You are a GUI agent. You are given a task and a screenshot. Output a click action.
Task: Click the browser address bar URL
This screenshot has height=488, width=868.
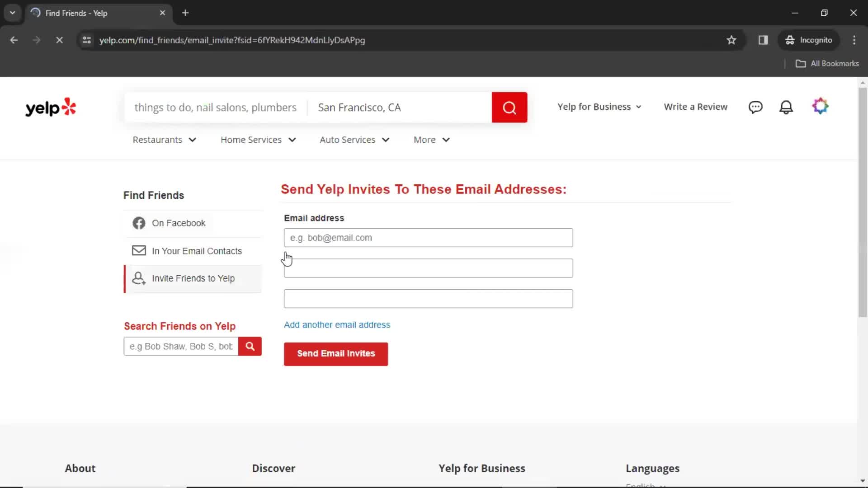(232, 40)
